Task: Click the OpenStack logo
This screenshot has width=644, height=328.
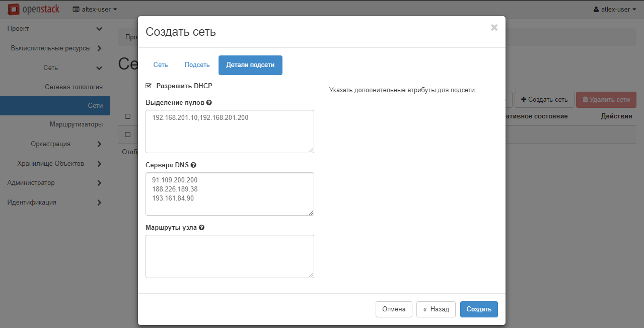Action: [35, 9]
